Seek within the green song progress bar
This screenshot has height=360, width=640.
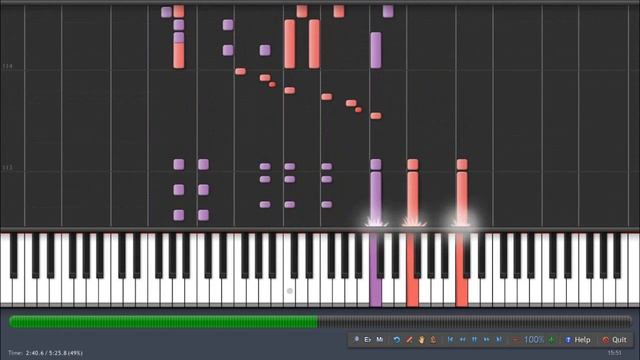pos(320,322)
